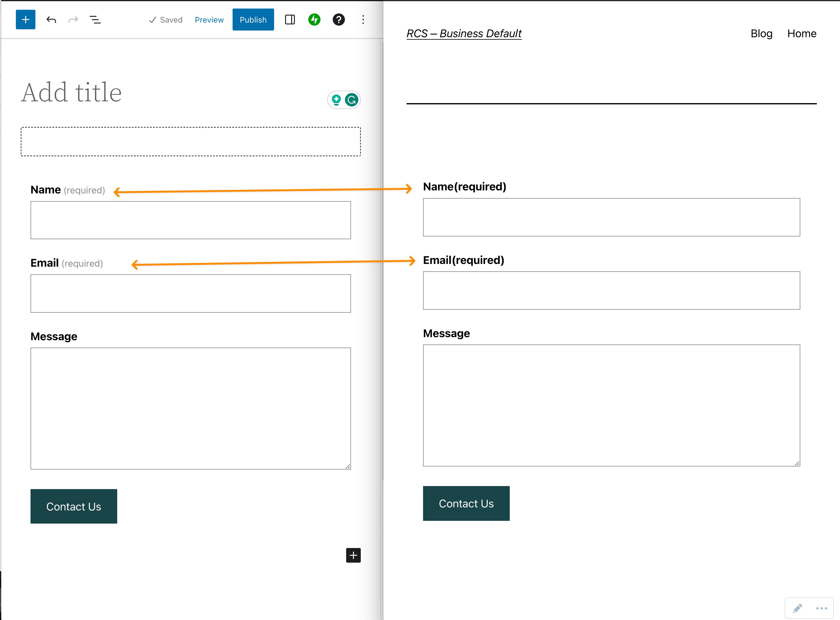Open the Document Overview panel

[x=95, y=20]
